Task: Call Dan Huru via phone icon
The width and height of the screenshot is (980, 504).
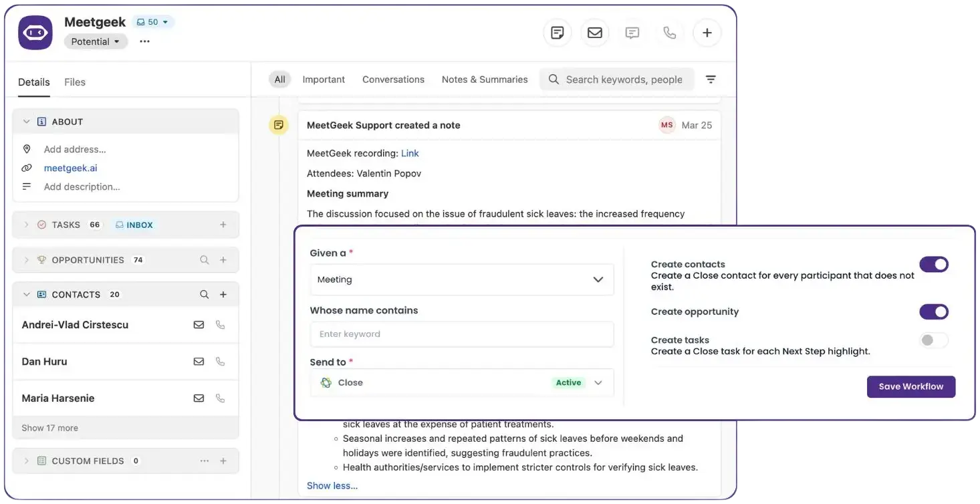Action: click(220, 362)
